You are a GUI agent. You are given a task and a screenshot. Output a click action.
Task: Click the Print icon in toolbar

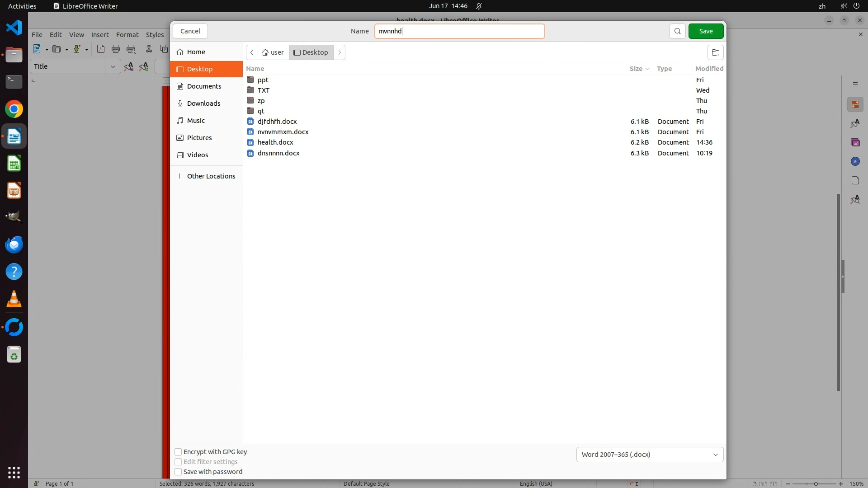pos(116,49)
